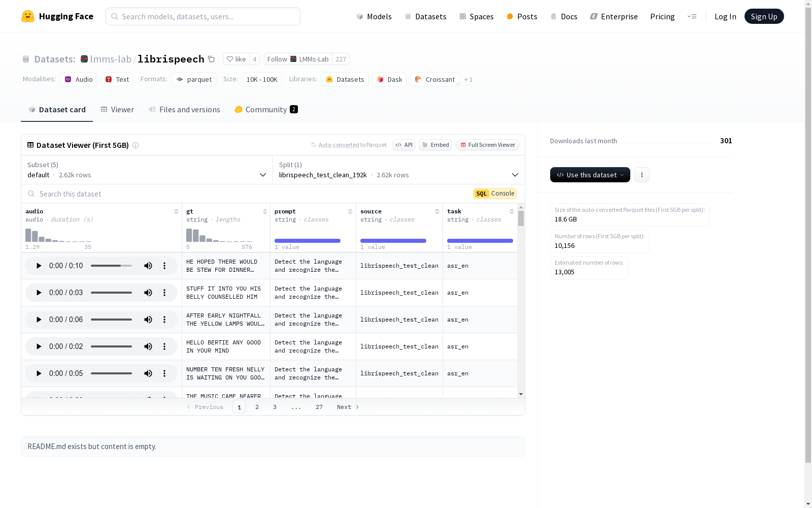Open the extra navigation menu icon
Screen dimensions: 812x508
[x=692, y=16]
